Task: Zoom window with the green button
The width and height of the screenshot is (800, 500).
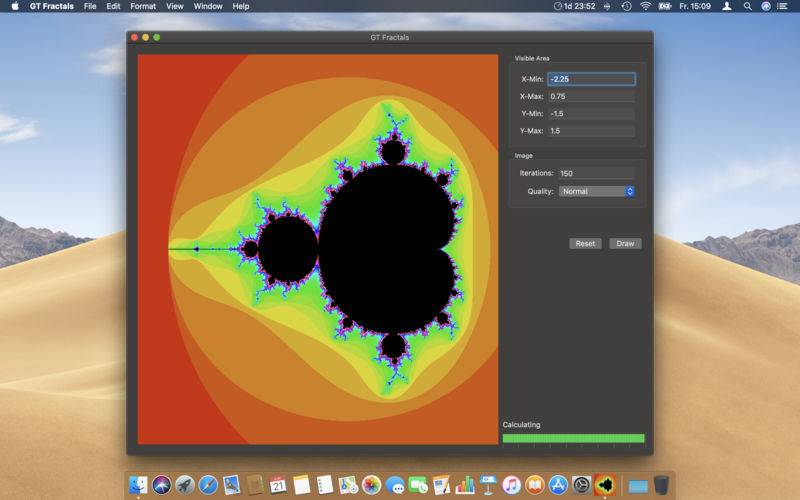Action: (157, 37)
